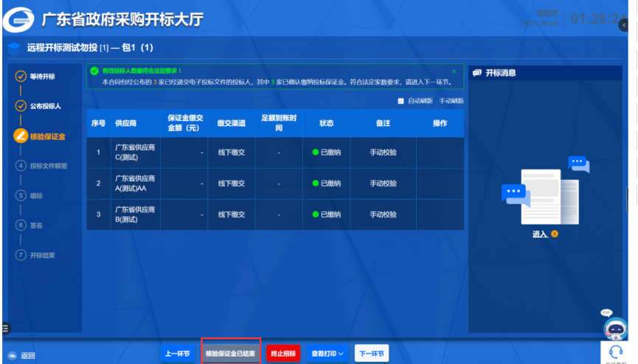
Task: Click the 等待开标 completed checkmark icon
Action: (20, 76)
